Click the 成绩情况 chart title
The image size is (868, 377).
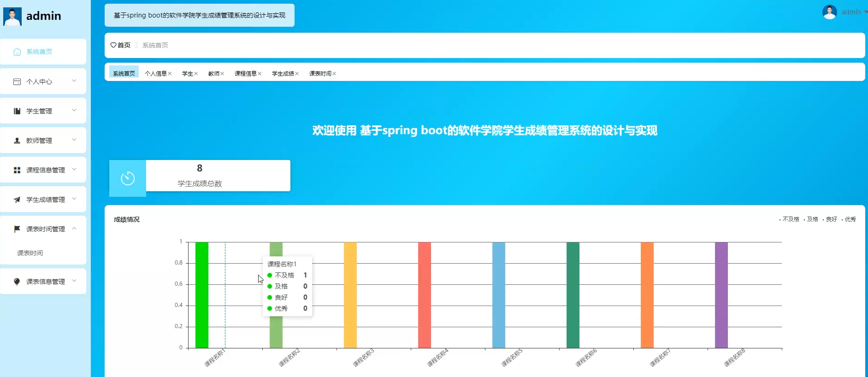pyautogui.click(x=127, y=219)
